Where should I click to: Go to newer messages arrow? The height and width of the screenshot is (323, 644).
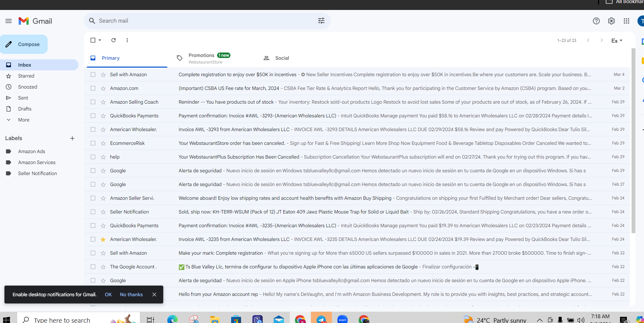tap(588, 40)
